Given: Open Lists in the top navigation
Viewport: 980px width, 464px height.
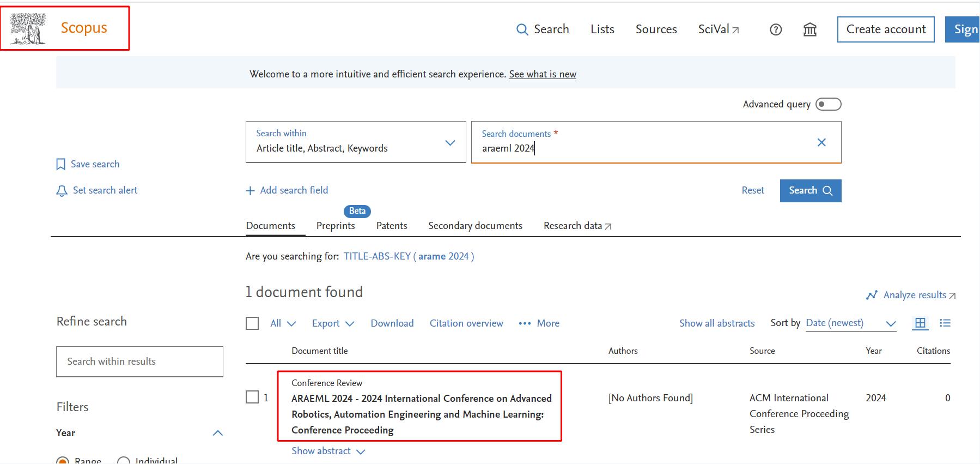Looking at the screenshot, I should pos(602,29).
